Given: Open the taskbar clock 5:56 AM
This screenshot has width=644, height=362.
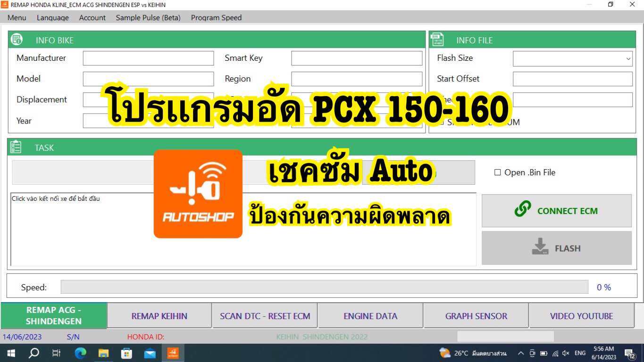Looking at the screenshot, I should coord(604,353).
